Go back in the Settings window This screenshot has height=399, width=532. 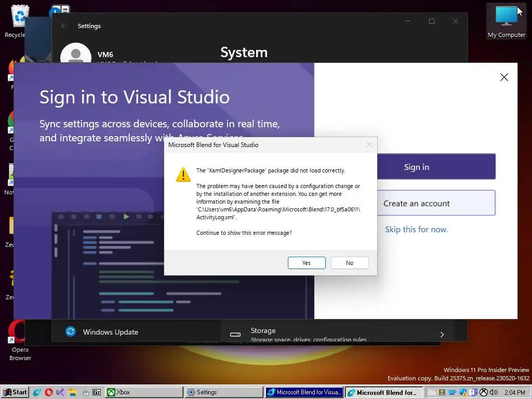click(x=64, y=26)
